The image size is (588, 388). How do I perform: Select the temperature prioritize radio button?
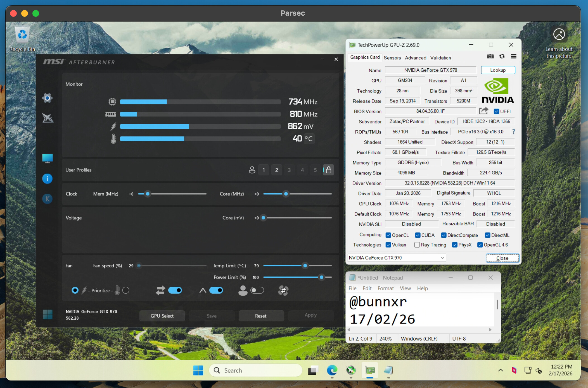126,291
